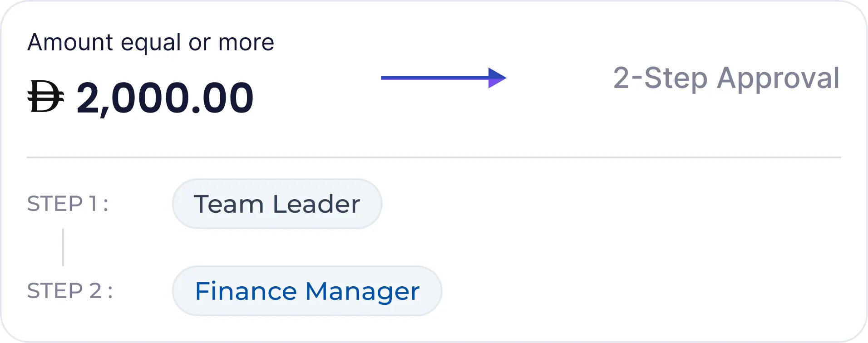Click the vertical connector between the steps
This screenshot has width=868, height=343.
(x=63, y=247)
